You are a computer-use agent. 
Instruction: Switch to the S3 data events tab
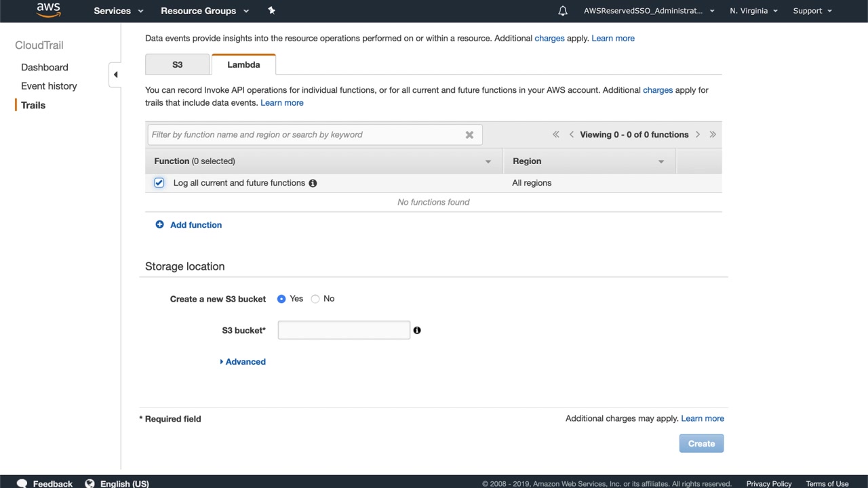tap(177, 64)
